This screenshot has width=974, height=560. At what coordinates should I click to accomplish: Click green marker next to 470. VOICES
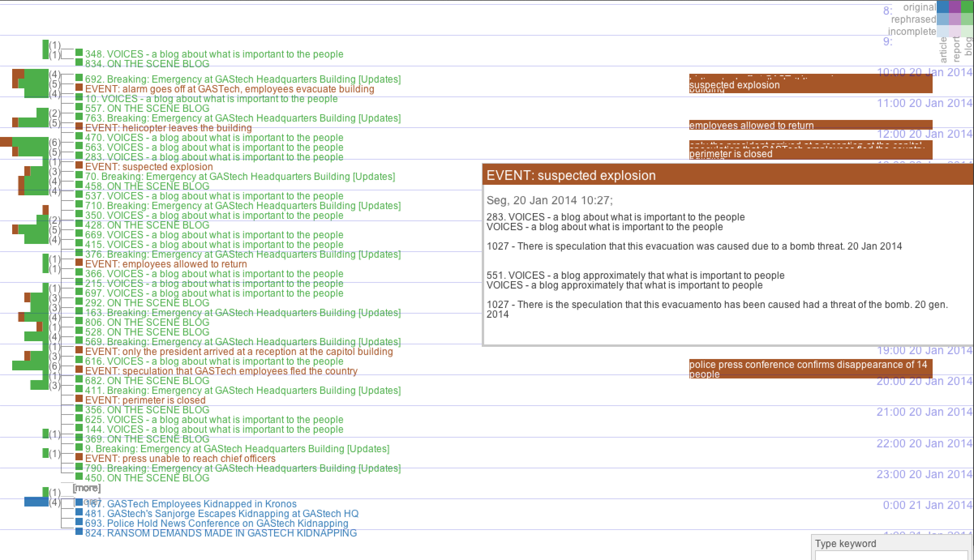pyautogui.click(x=79, y=136)
